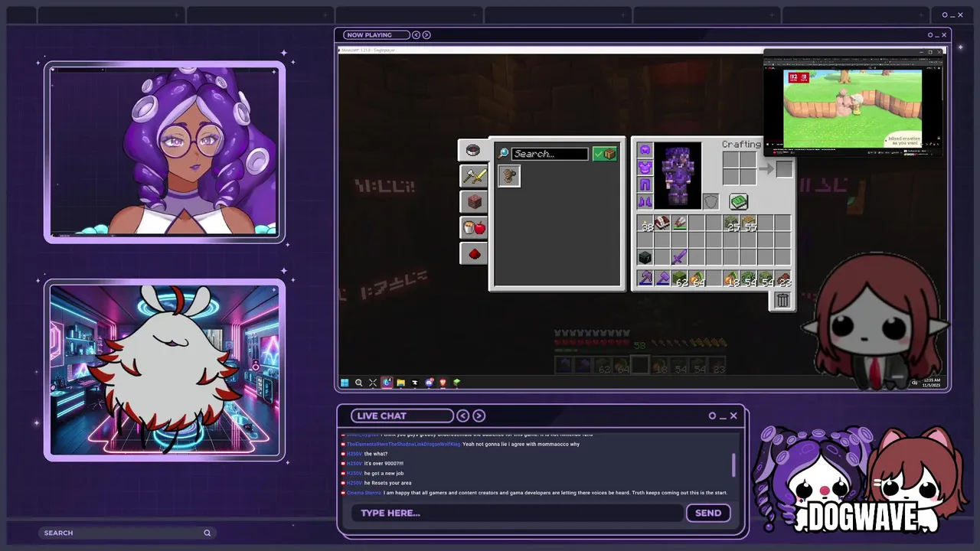The height and width of the screenshot is (551, 980).
Task: Open the Windows Start menu
Action: 345,383
